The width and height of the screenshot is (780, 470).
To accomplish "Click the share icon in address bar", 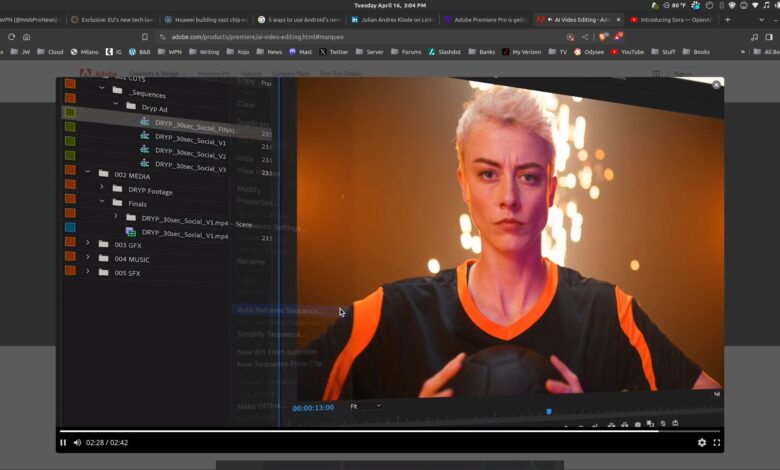I will [x=585, y=37].
